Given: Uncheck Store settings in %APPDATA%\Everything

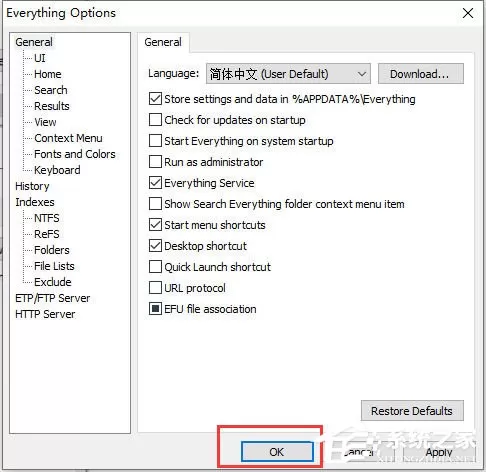Looking at the screenshot, I should tap(155, 99).
